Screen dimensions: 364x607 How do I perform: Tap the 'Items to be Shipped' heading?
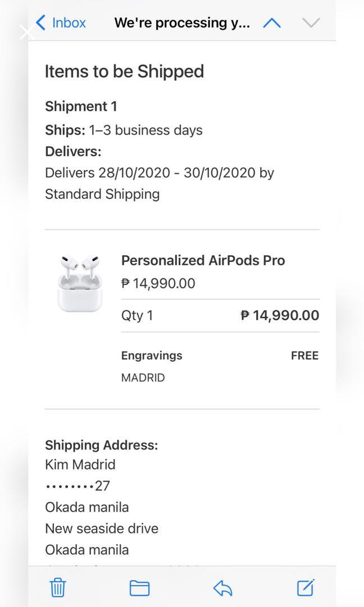125,71
